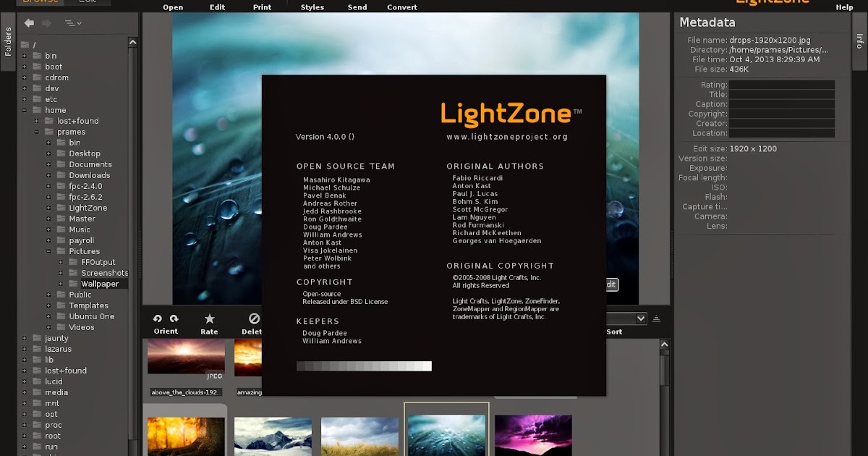
Task: Expand the FFOutput folder
Action: (x=61, y=262)
